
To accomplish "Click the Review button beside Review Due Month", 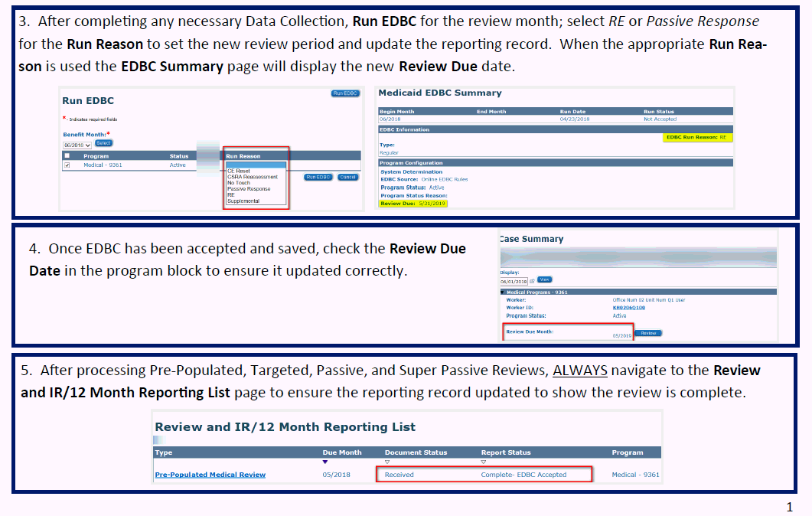I will [x=648, y=333].
